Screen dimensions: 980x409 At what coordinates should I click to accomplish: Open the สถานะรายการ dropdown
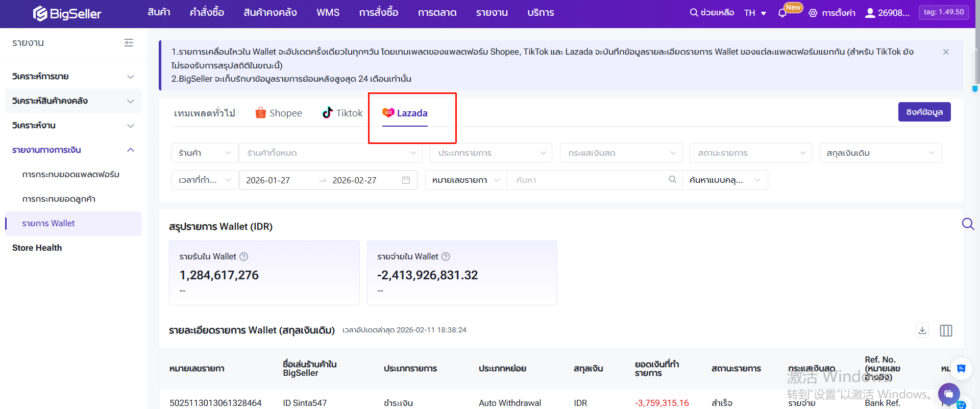click(750, 153)
